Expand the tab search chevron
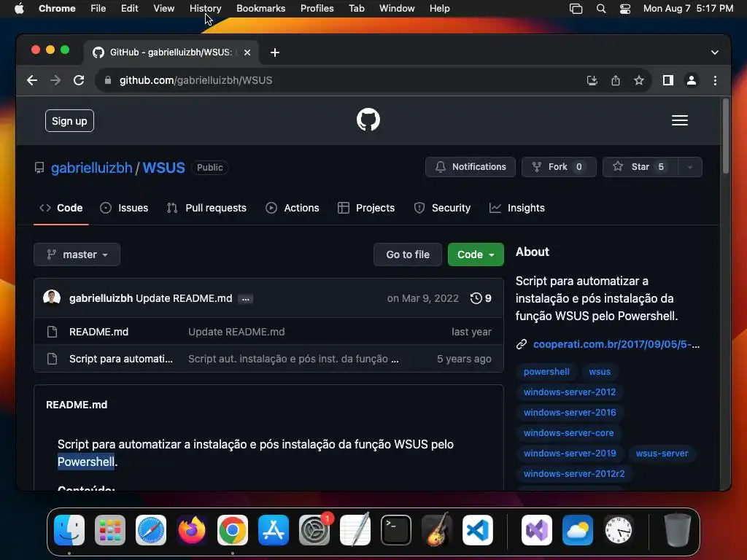Viewport: 747px width, 560px height. (715, 52)
